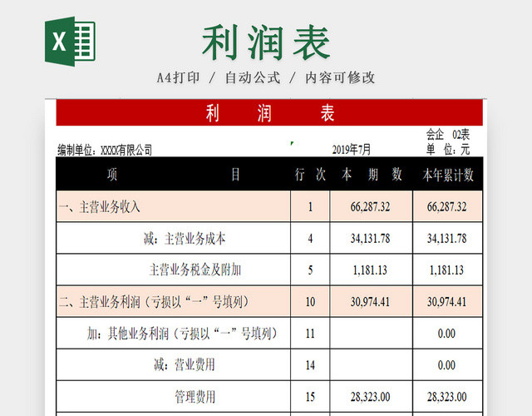This screenshot has width=532, height=416.
Task: Click the small green cell error indicator triangle
Action: click(292, 143)
